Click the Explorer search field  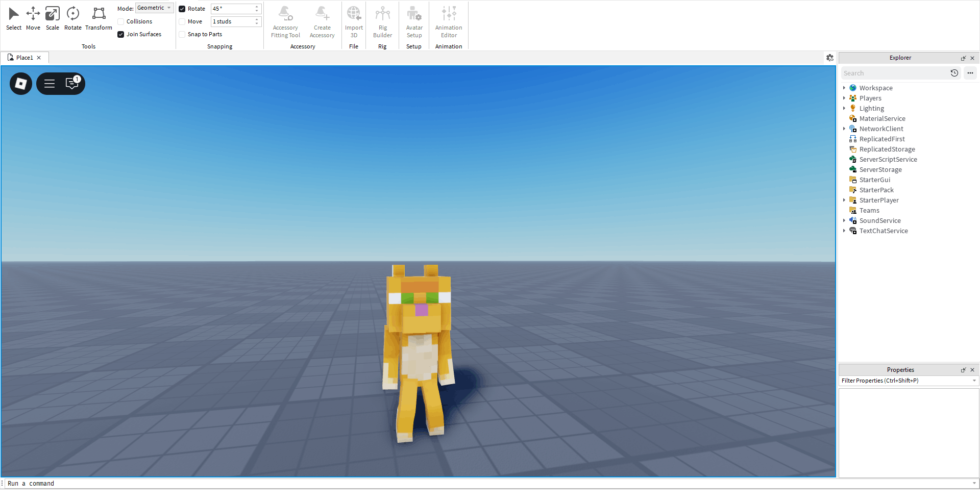pos(894,73)
